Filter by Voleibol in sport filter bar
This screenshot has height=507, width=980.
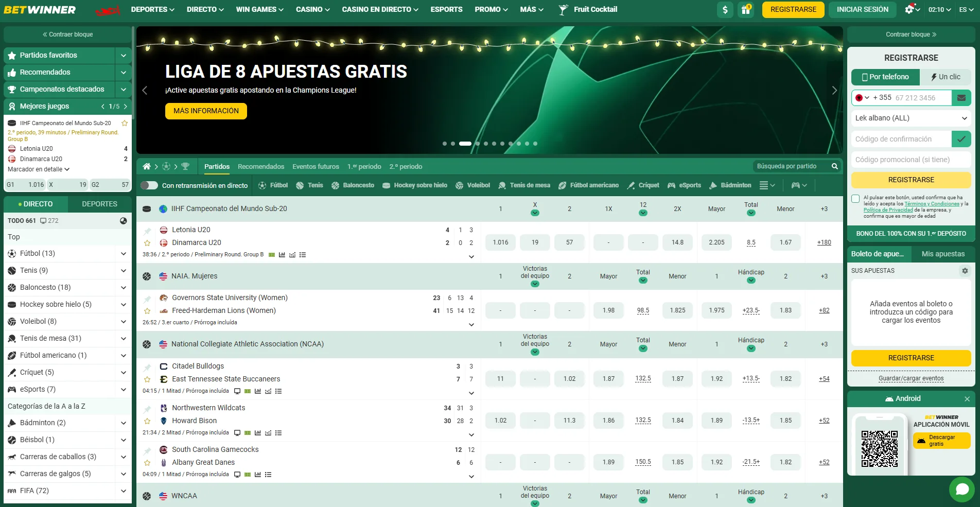coord(472,185)
